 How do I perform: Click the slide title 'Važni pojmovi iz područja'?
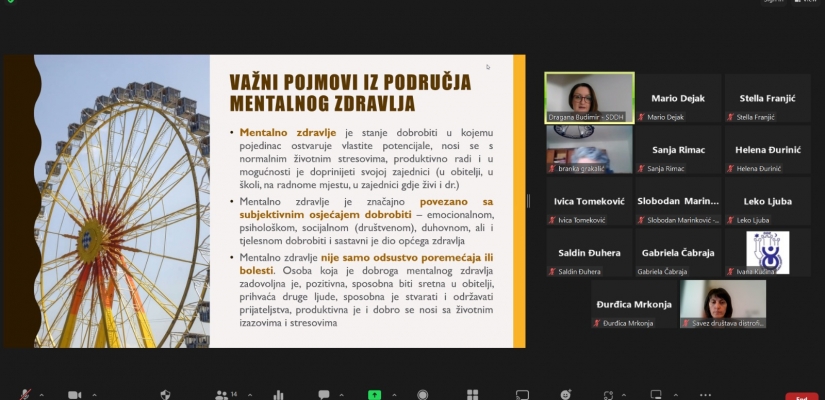[x=350, y=83]
